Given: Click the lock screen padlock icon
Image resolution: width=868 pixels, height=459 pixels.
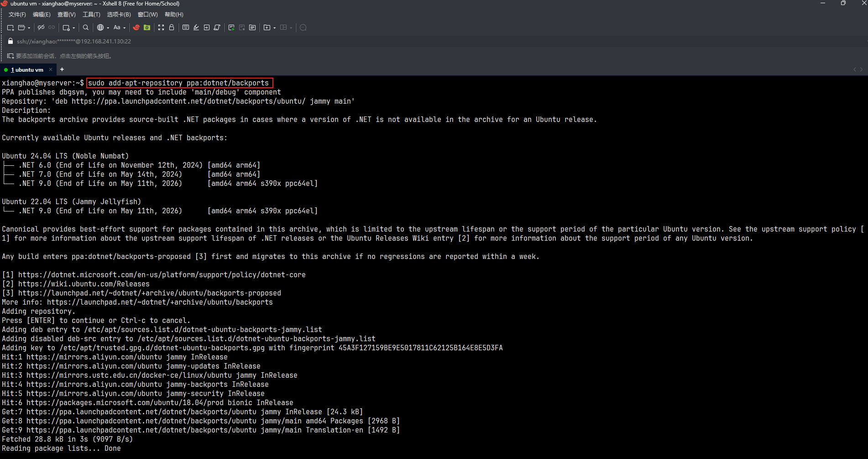Looking at the screenshot, I should (x=172, y=27).
